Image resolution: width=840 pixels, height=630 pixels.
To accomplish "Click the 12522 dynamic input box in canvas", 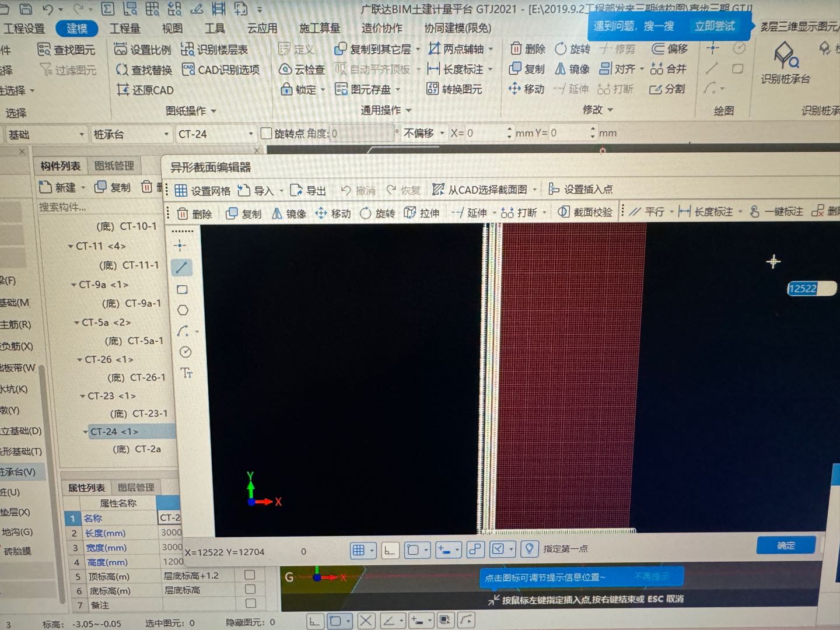I will pyautogui.click(x=811, y=288).
